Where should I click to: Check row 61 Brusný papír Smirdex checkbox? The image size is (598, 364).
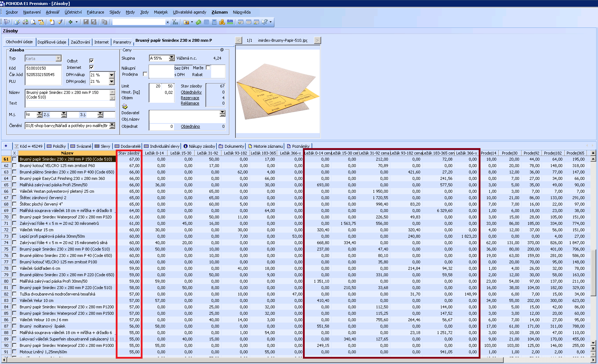14,159
